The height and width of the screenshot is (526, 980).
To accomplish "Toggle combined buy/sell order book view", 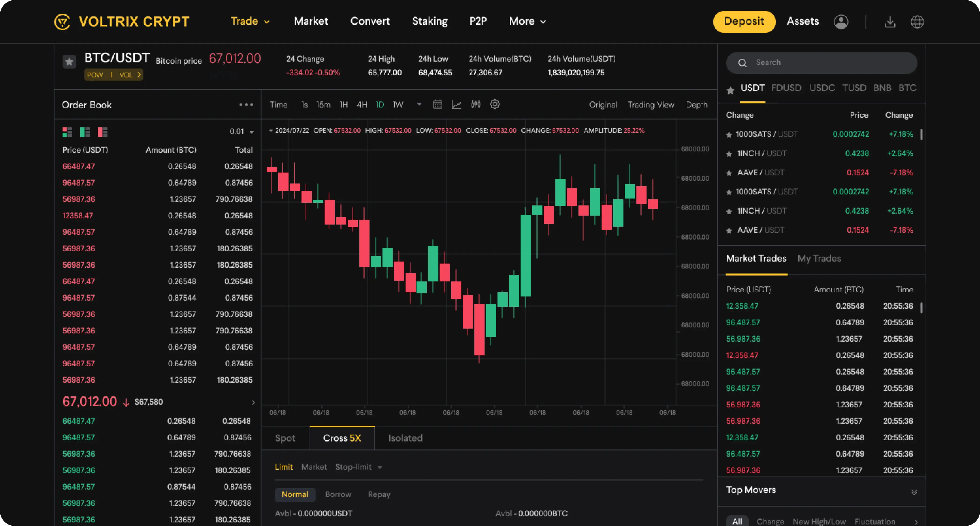I will click(67, 132).
